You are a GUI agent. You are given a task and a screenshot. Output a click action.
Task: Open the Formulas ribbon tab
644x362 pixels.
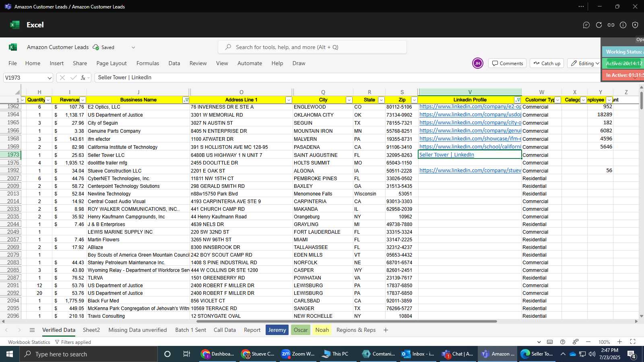148,63
